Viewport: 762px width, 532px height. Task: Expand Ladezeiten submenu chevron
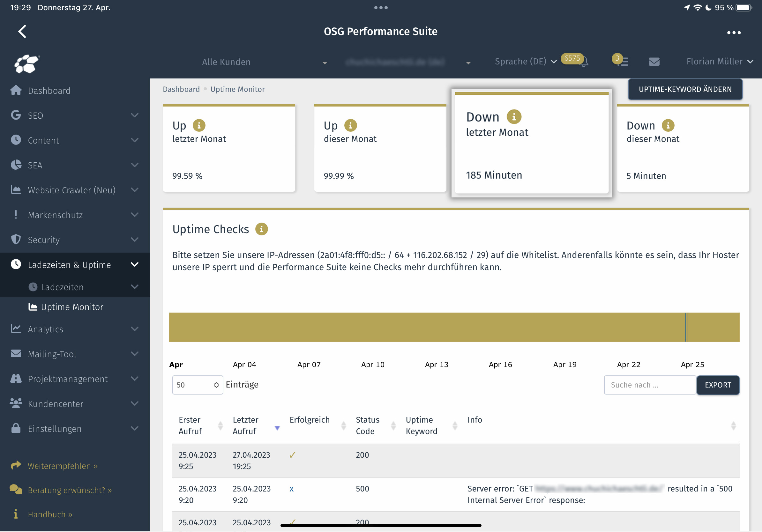click(x=135, y=287)
